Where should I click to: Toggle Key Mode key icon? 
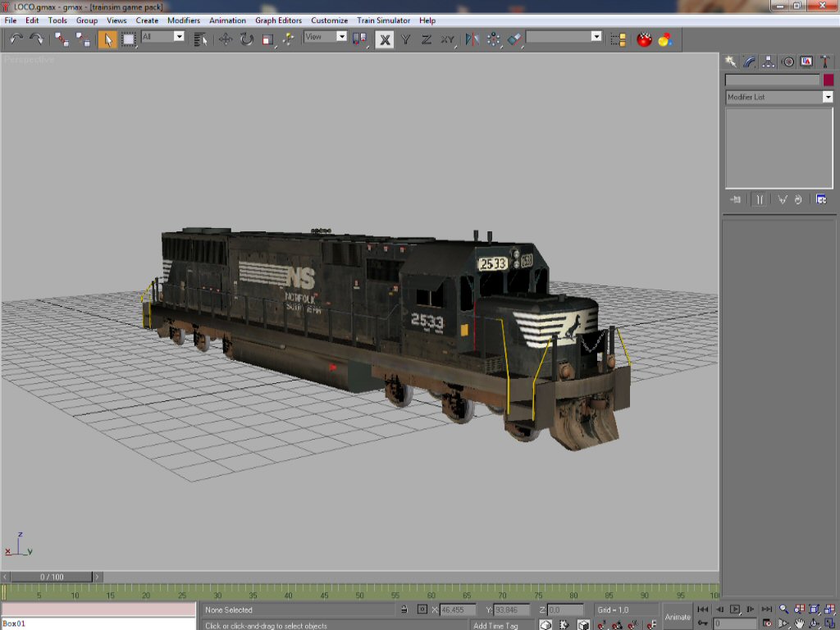(x=703, y=623)
